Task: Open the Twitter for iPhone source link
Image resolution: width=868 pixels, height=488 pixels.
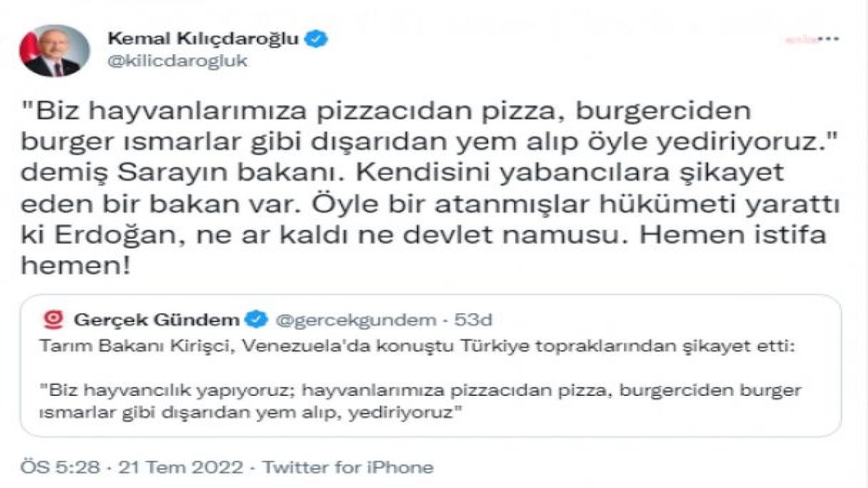Action: click(x=348, y=467)
